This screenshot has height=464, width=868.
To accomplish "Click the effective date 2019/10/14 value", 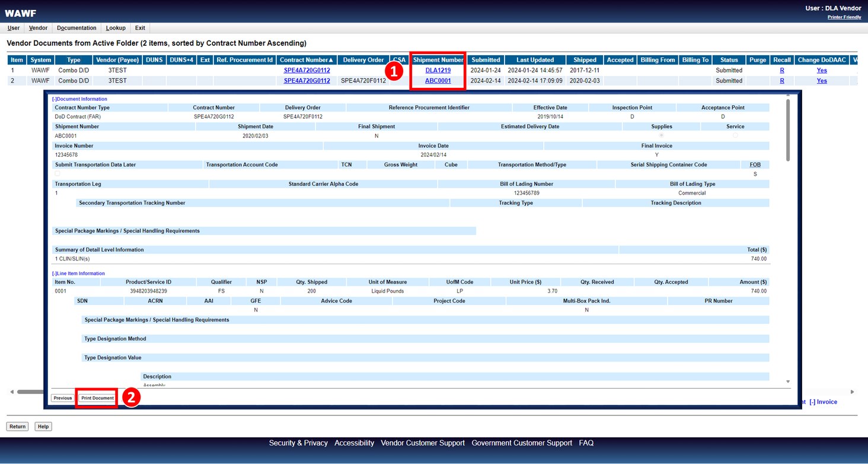I will click(550, 117).
